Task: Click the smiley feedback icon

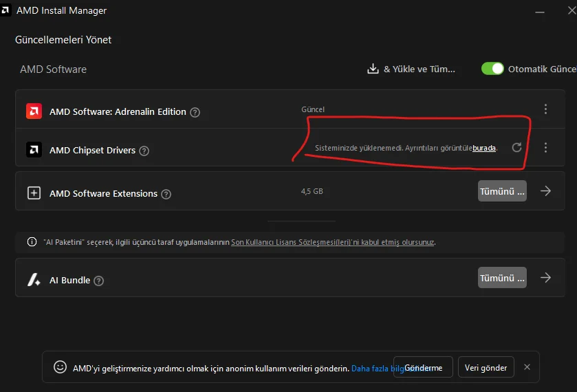Action: click(x=60, y=367)
